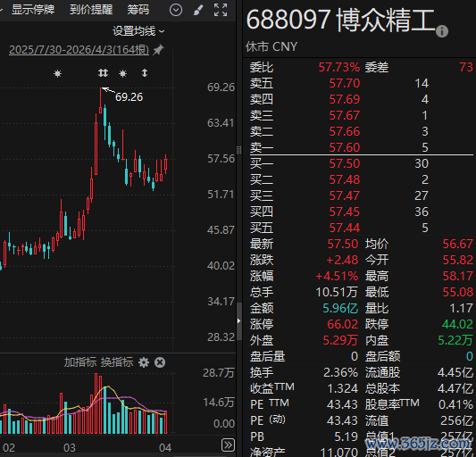This screenshot has height=457, width=476.
Task: Enter fullscreen chart with expand arrows icon
Action: coord(221,10)
